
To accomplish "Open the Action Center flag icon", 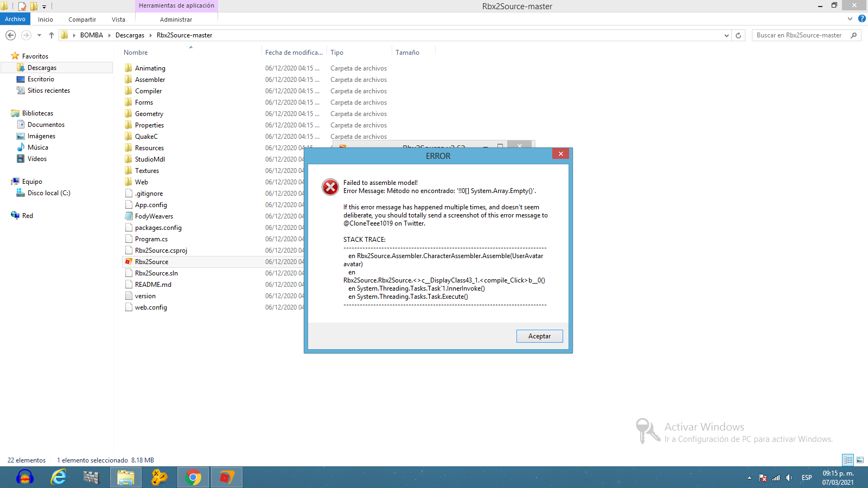I will tap(762, 478).
